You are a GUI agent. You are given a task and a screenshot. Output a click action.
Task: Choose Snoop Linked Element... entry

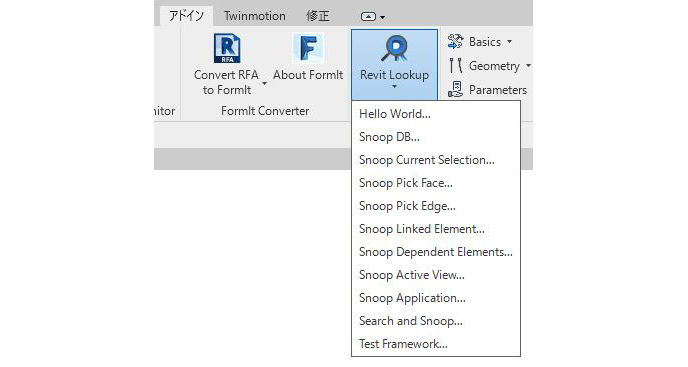pos(436,229)
